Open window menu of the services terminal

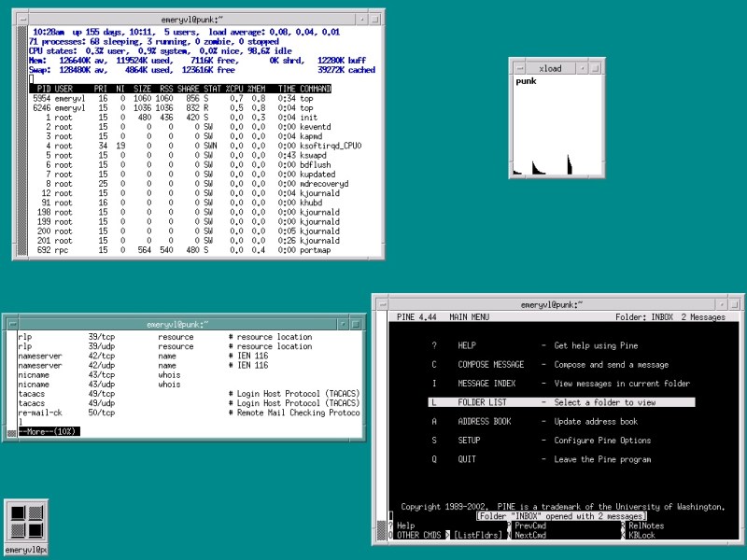click(10, 323)
